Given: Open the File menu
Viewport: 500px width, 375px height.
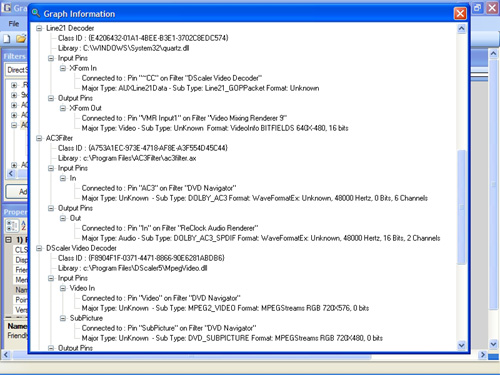Looking at the screenshot, I should point(14,24).
